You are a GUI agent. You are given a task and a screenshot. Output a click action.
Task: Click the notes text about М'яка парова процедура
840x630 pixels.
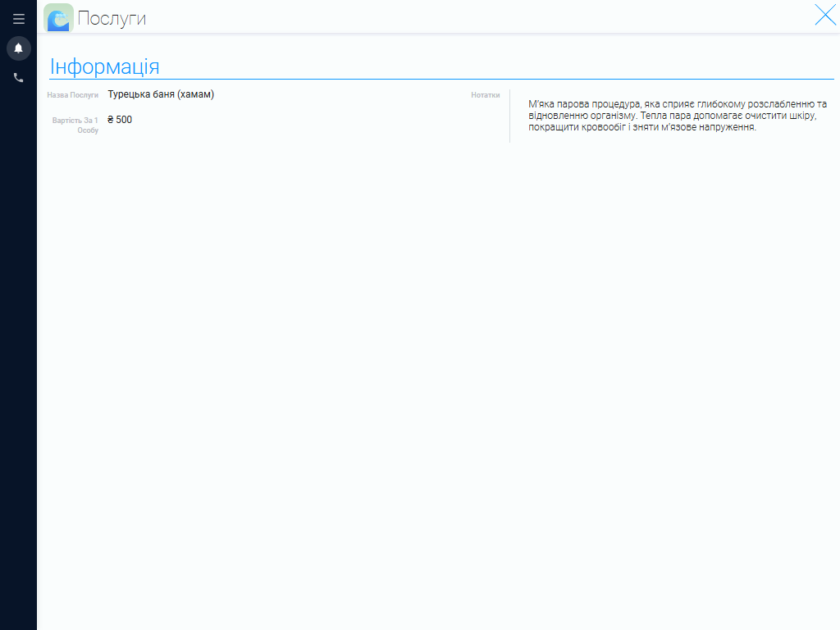click(678, 115)
